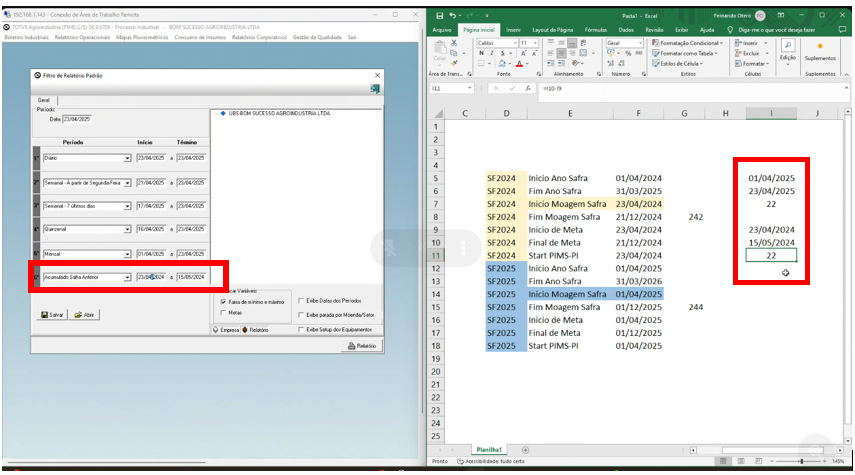This screenshot has height=475, width=855.
Task: Toggle ribbon display options icon in title bar
Action: (781, 15)
